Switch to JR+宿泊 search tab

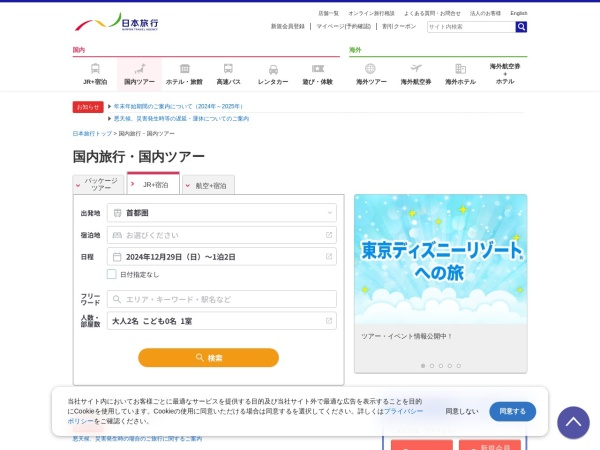coord(153,184)
